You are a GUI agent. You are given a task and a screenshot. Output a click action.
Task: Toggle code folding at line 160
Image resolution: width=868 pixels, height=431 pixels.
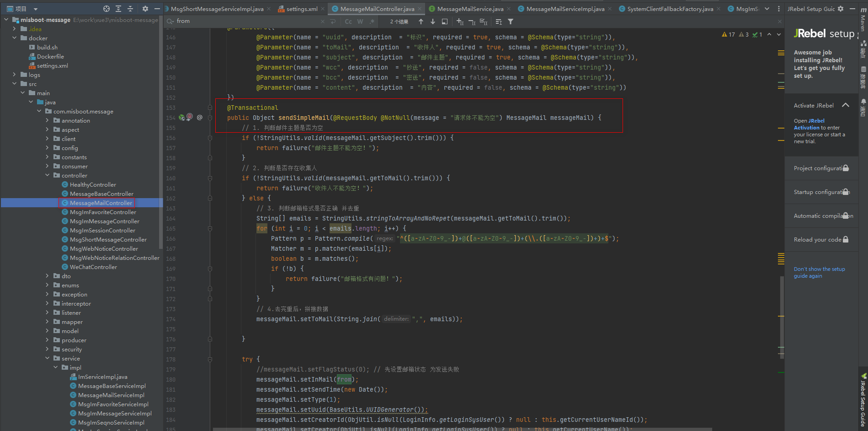click(x=210, y=178)
